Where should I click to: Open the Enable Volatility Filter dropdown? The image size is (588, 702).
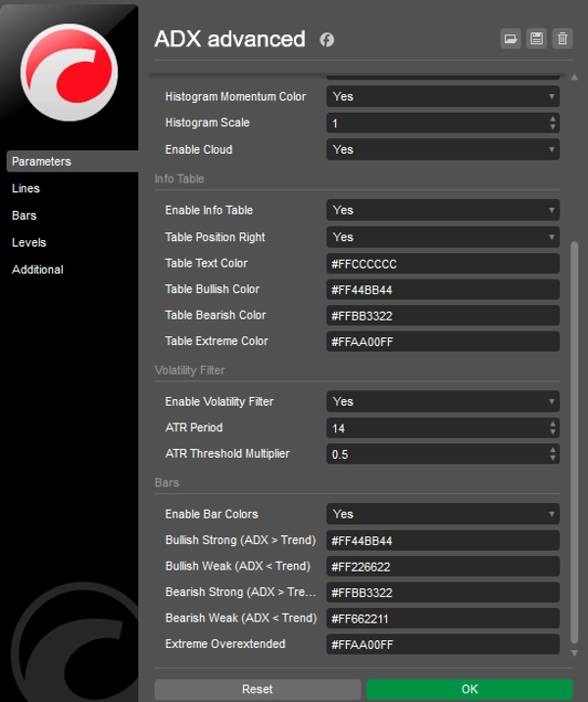coord(442,402)
